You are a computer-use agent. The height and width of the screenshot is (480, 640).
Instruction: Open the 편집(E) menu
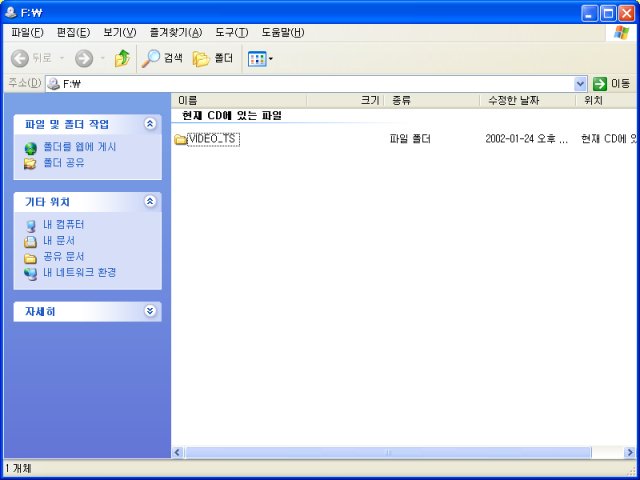click(73, 33)
